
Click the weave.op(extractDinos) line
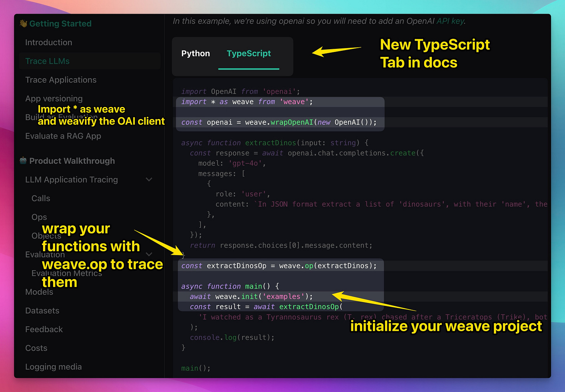279,266
